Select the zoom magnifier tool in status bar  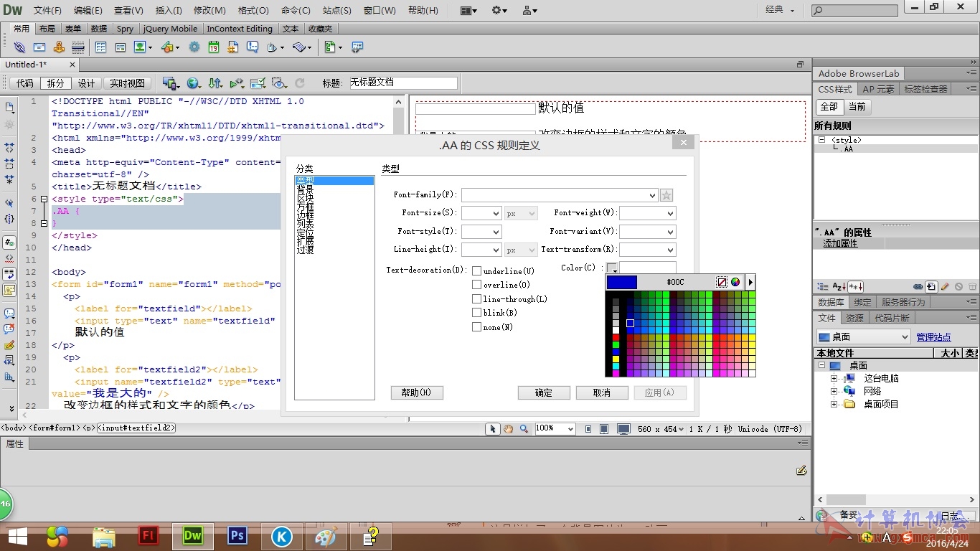(524, 429)
